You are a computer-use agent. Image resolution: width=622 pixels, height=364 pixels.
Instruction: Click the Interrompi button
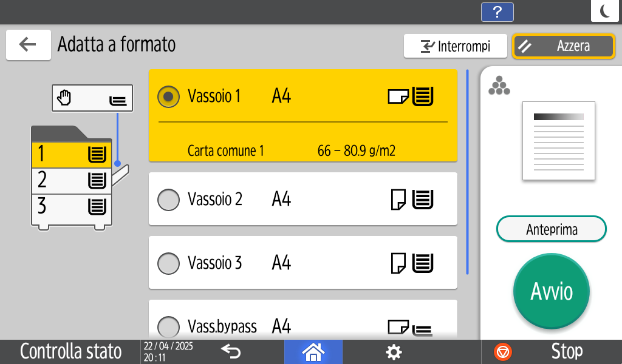click(456, 46)
